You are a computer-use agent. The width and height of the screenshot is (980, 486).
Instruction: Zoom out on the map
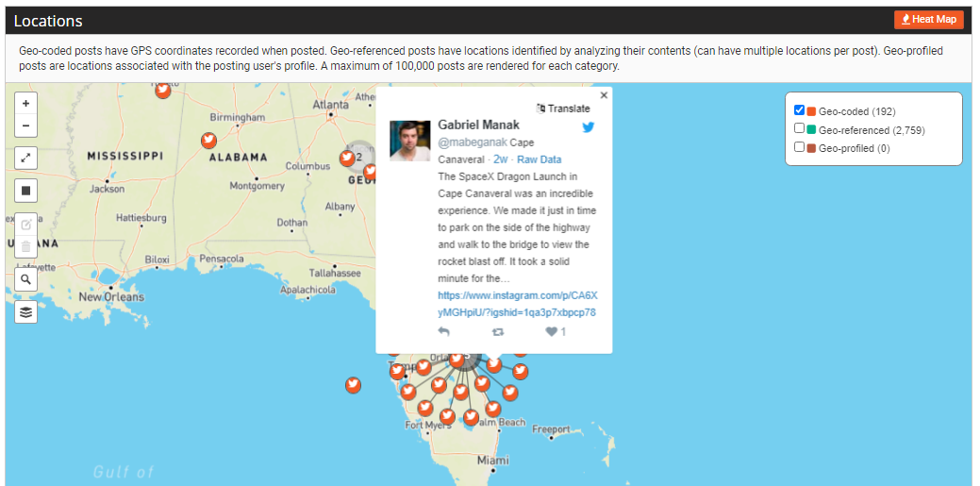tap(25, 126)
